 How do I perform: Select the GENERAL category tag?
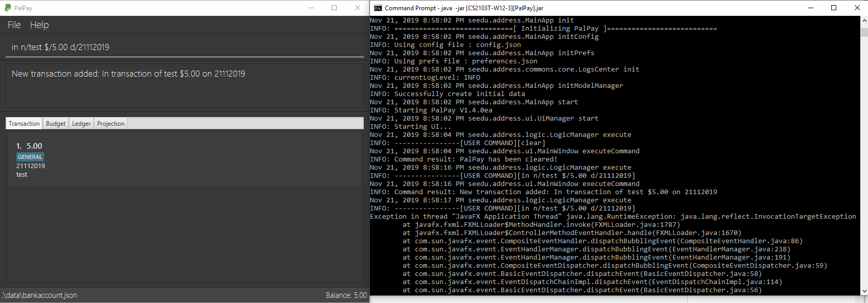click(30, 157)
